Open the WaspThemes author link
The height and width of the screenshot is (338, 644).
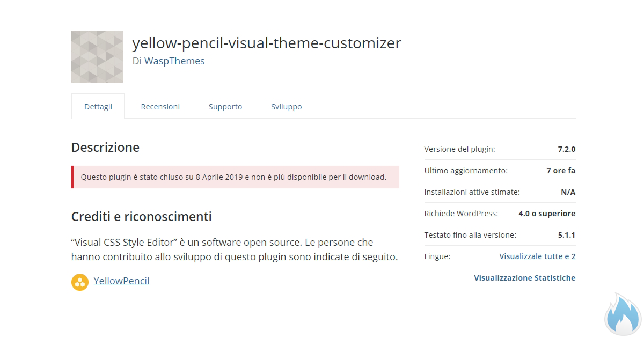click(x=174, y=61)
